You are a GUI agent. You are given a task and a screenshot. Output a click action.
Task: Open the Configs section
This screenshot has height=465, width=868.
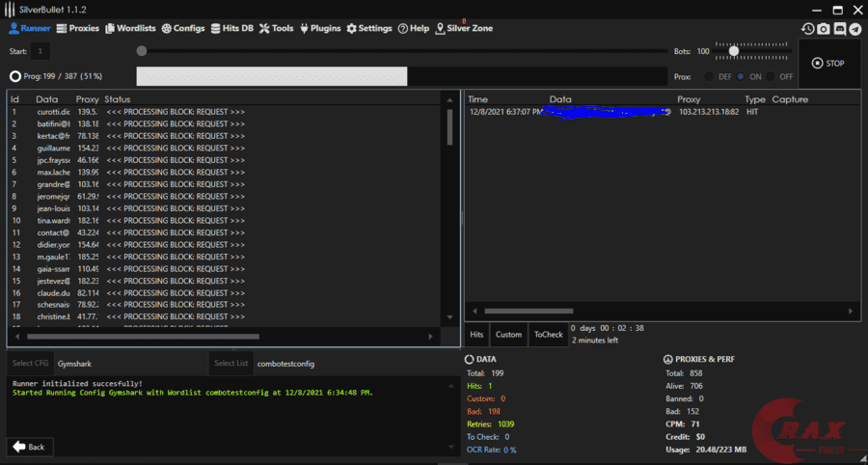(x=183, y=28)
